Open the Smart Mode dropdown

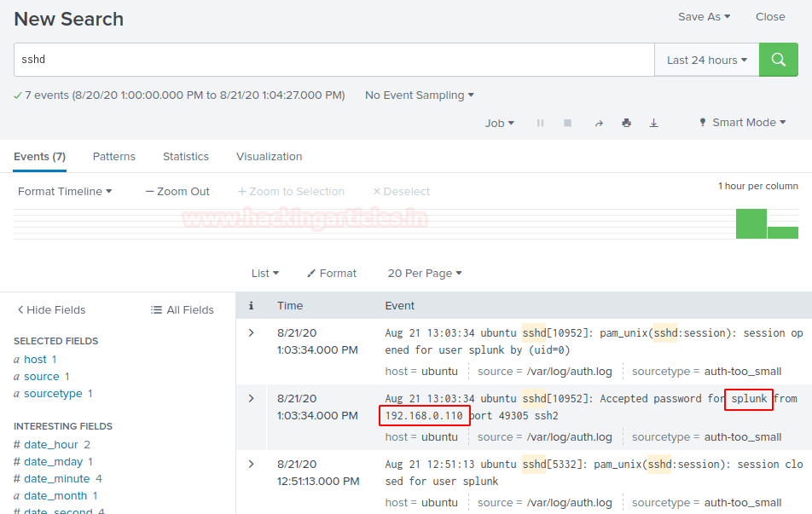pos(742,123)
